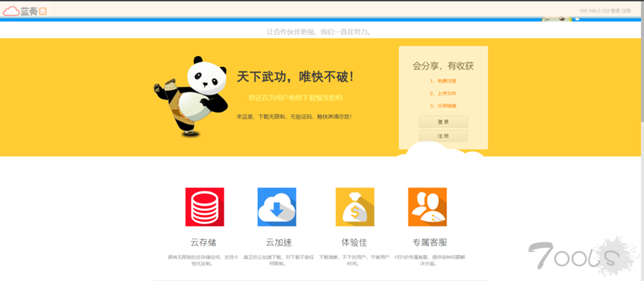Click the 注册 button in yellow panel

[x=443, y=136]
